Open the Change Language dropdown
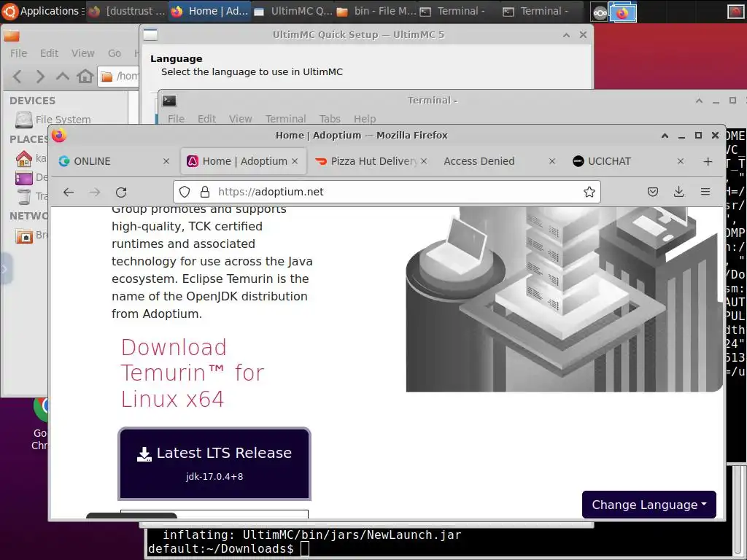The image size is (747, 560). (649, 505)
